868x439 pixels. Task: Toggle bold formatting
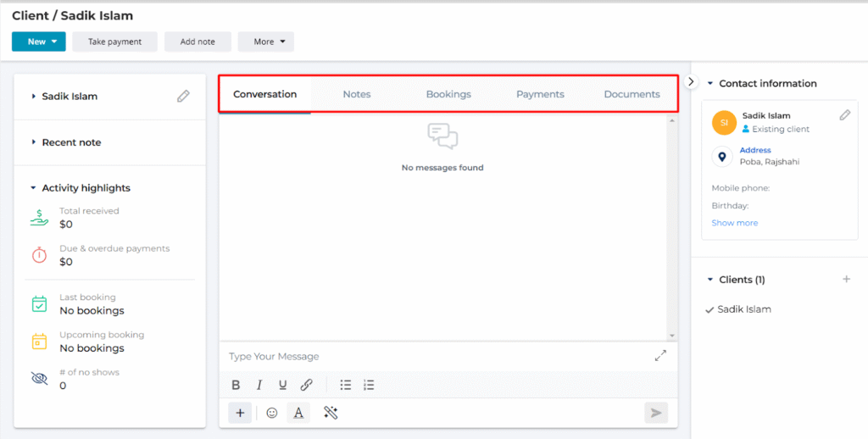[x=236, y=385]
